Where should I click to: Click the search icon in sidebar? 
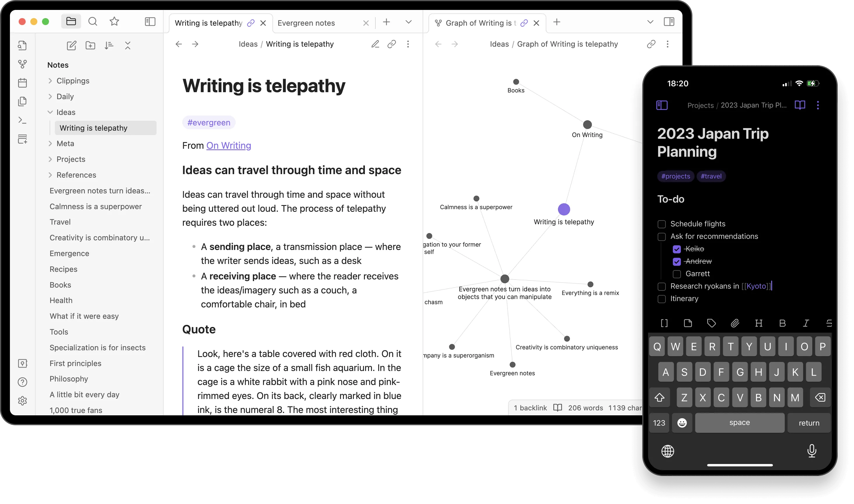tap(92, 22)
